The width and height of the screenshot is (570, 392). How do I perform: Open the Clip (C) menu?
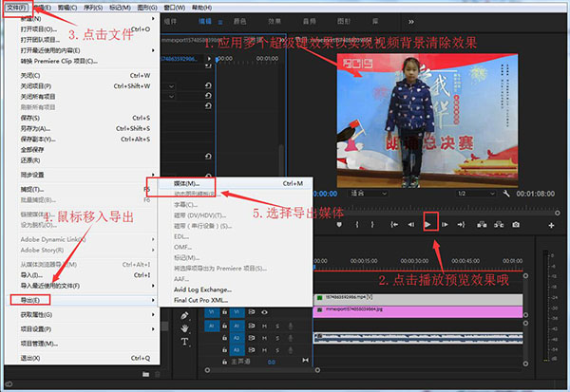point(67,8)
